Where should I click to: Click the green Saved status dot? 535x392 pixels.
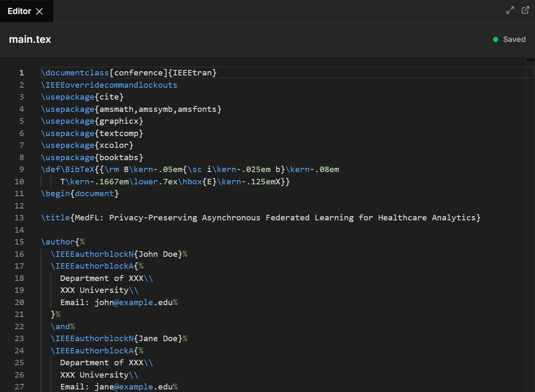click(495, 39)
